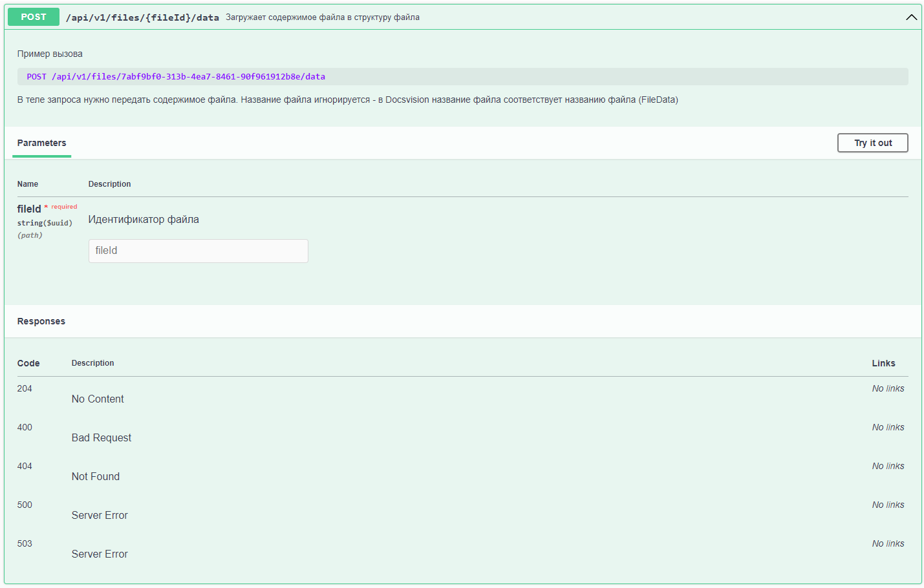
Task: Click the endpoint summary text about file upload
Action: point(322,17)
